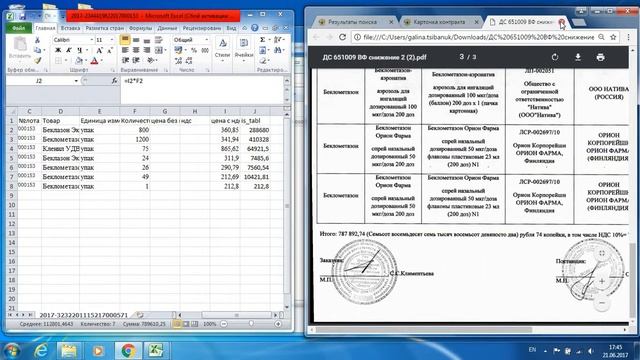This screenshot has height=360, width=640.
Task: Click the zoom in plus button in Excel
Action: point(278,324)
